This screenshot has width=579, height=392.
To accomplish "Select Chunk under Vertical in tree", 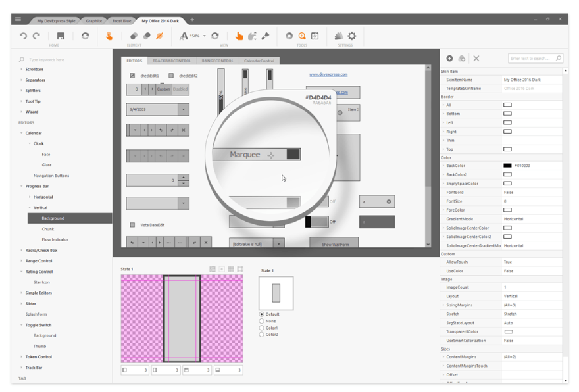I will [x=47, y=229].
